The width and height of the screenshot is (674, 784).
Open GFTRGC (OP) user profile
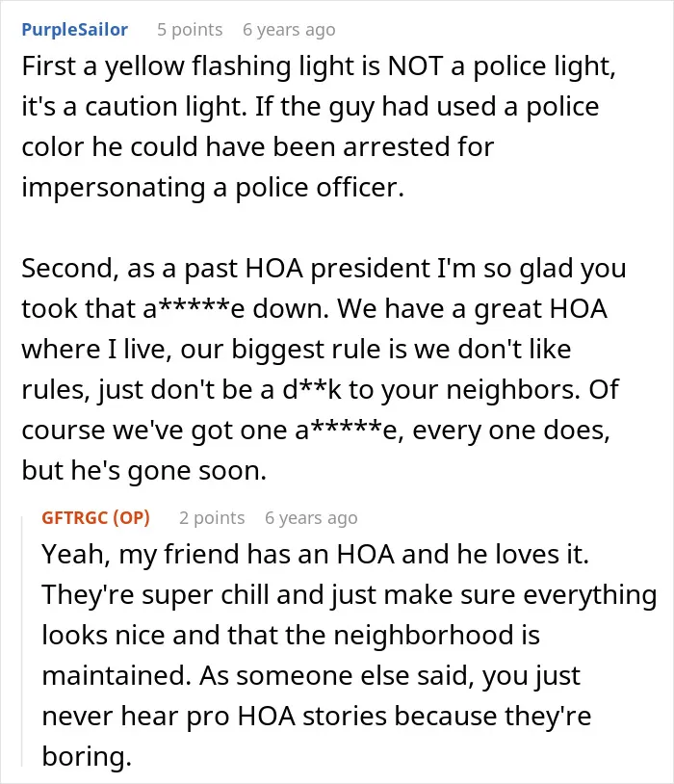(x=95, y=517)
